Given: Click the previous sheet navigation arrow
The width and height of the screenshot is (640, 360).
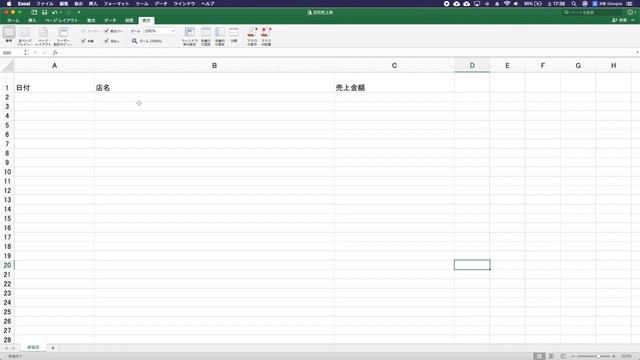Looking at the screenshot, I should [x=6, y=348].
